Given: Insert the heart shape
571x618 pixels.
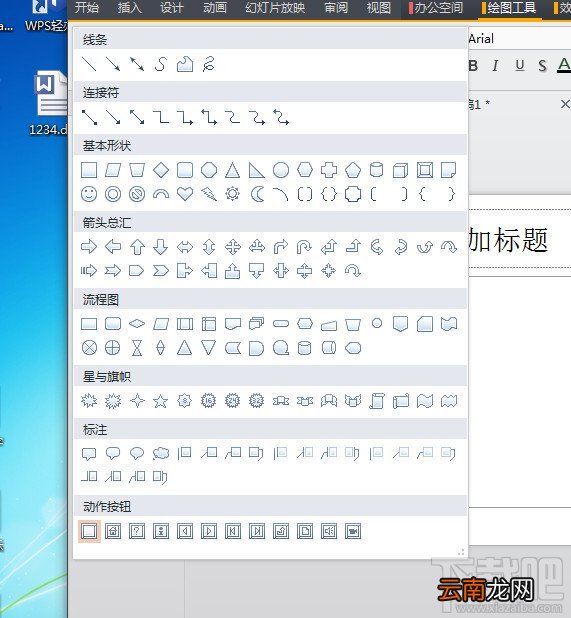Looking at the screenshot, I should click(185, 194).
